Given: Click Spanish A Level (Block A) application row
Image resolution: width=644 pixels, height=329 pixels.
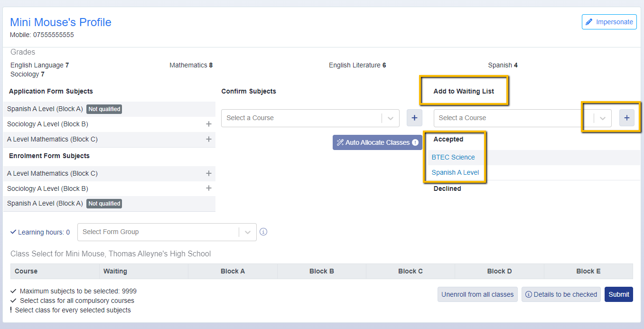Looking at the screenshot, I should tap(109, 109).
